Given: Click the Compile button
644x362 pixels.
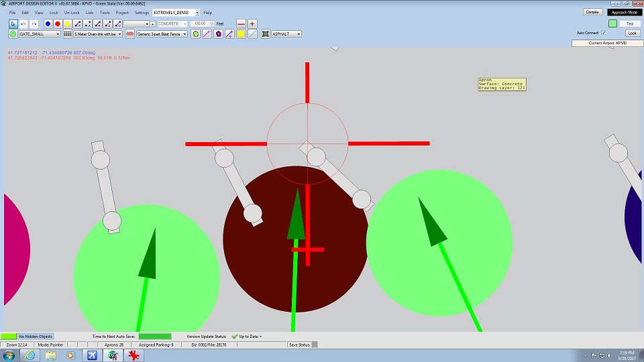Looking at the screenshot, I should 592,12.
